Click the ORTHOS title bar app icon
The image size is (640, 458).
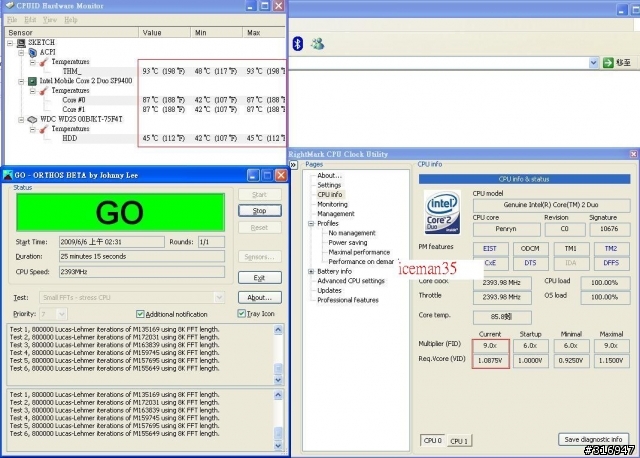(8, 175)
